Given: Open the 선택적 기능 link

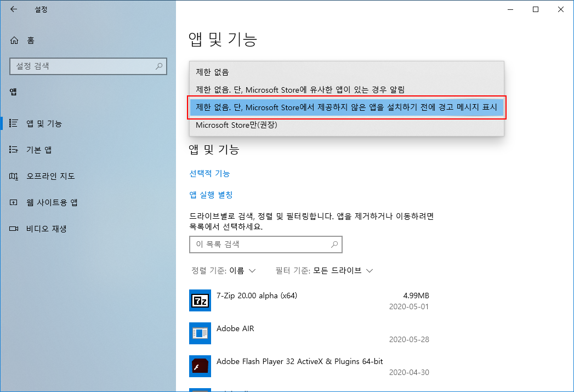Looking at the screenshot, I should (x=209, y=173).
